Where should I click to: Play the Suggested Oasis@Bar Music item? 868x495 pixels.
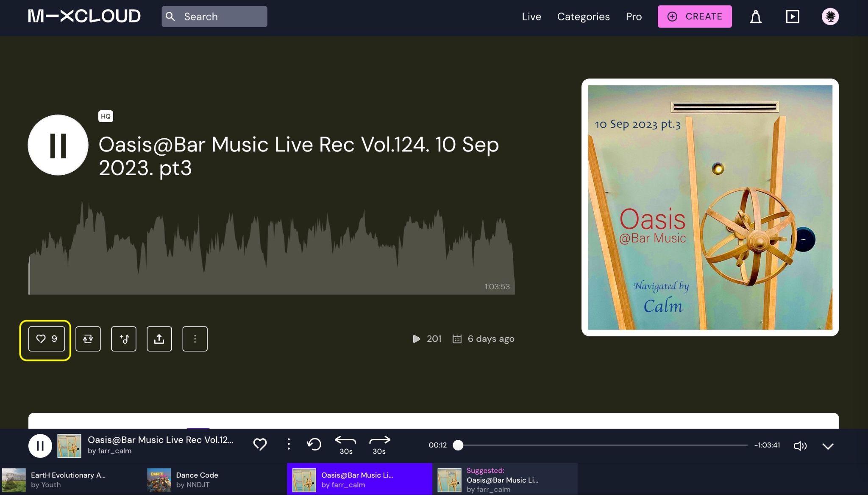click(505, 480)
